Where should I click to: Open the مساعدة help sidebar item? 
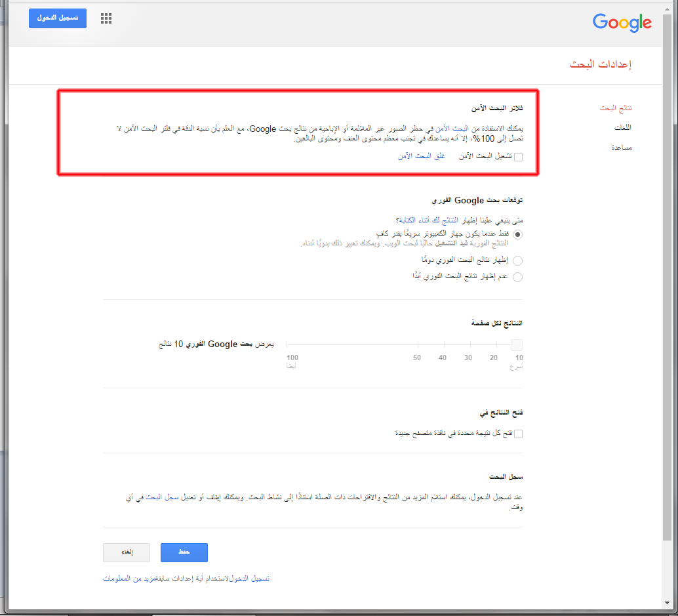click(622, 148)
